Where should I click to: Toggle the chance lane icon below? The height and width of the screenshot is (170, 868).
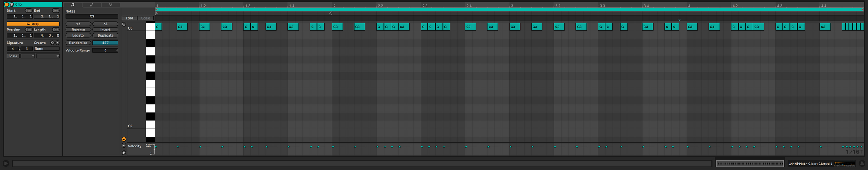124,146
